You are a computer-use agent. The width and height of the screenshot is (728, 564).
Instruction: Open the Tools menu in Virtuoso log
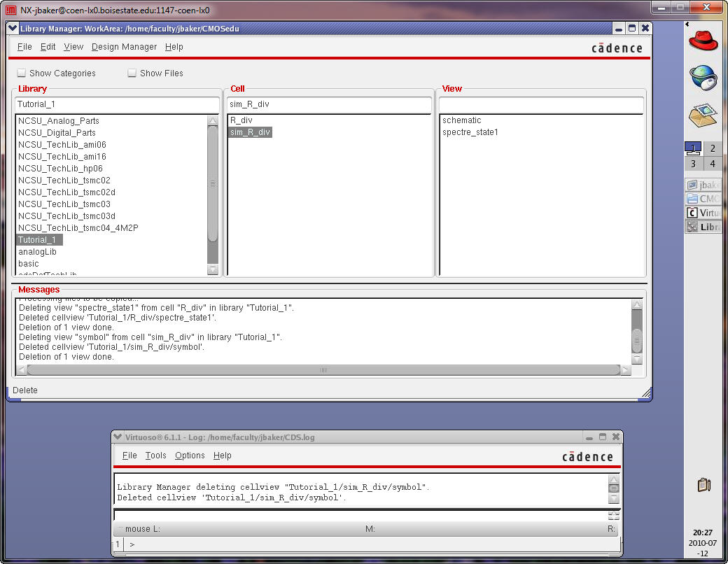pos(155,456)
